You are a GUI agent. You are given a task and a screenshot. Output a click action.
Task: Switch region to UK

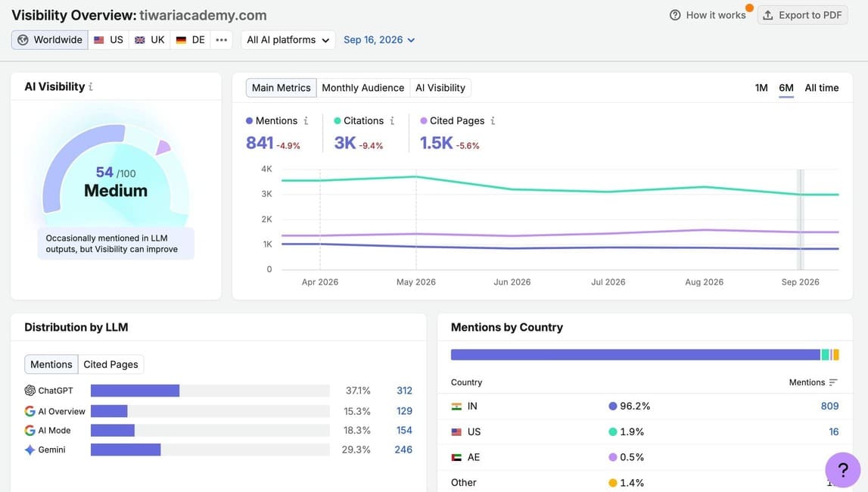point(150,40)
